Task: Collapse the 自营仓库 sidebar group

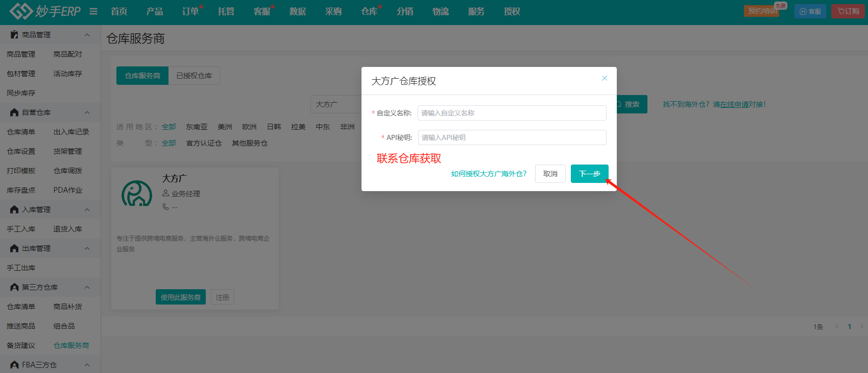Action: tap(87, 112)
